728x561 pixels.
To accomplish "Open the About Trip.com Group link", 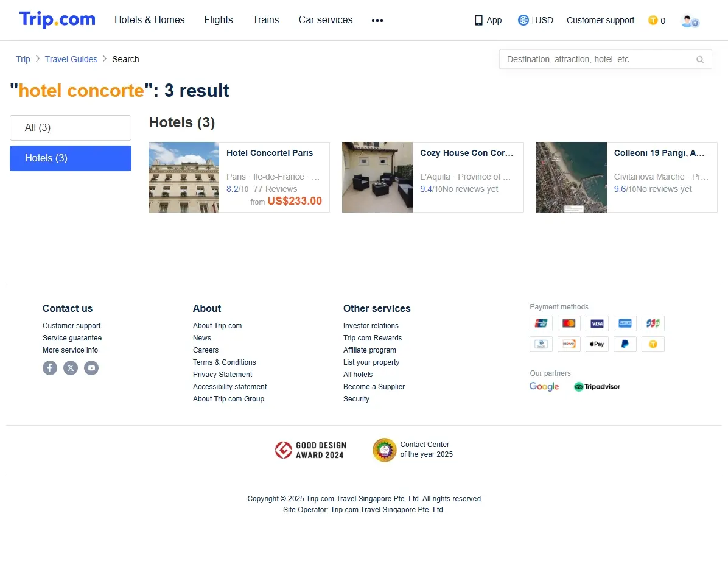I will [228, 399].
